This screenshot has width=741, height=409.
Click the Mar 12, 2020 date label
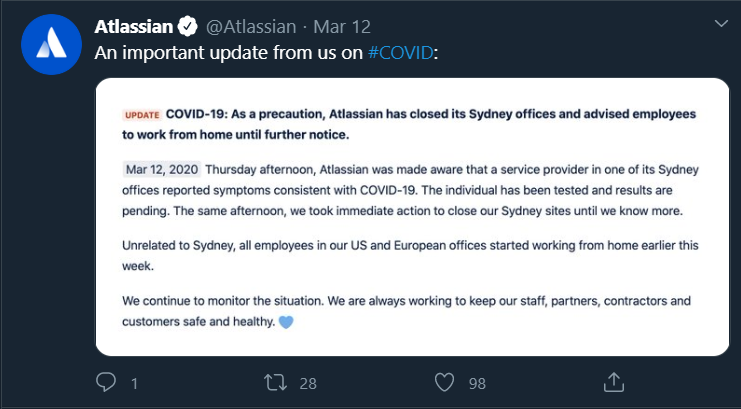tap(162, 169)
